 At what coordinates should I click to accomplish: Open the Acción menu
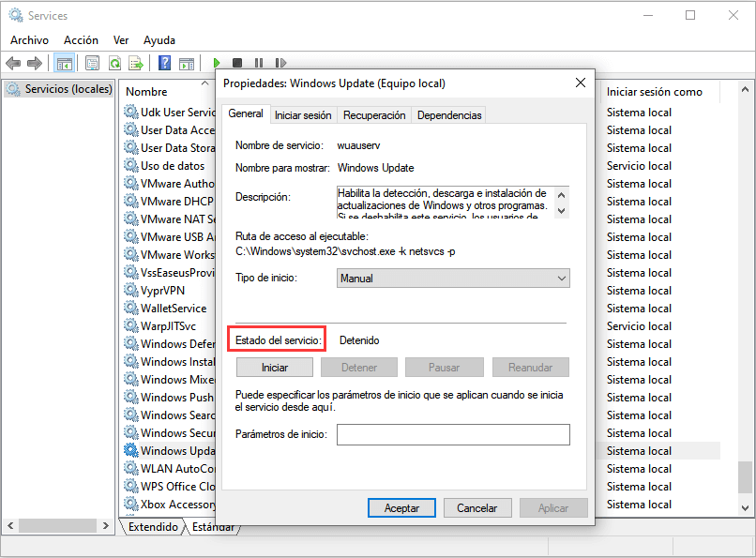[81, 40]
